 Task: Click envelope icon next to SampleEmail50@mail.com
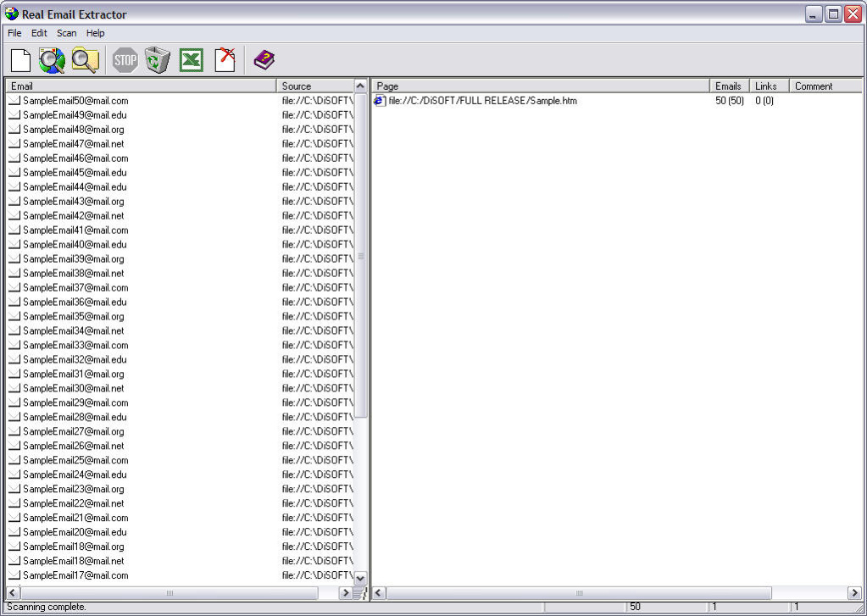[14, 101]
